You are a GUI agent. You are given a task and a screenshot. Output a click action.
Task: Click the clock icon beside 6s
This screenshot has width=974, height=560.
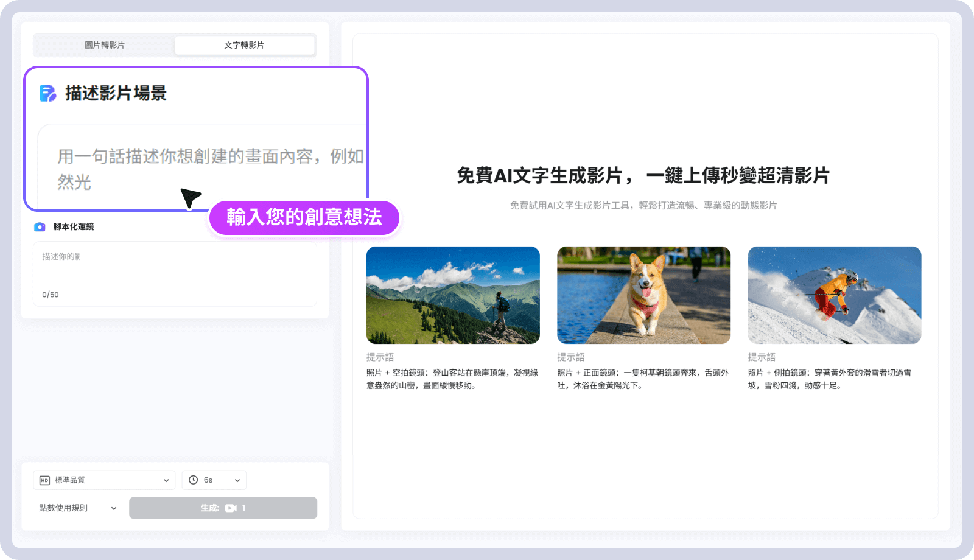[194, 480]
